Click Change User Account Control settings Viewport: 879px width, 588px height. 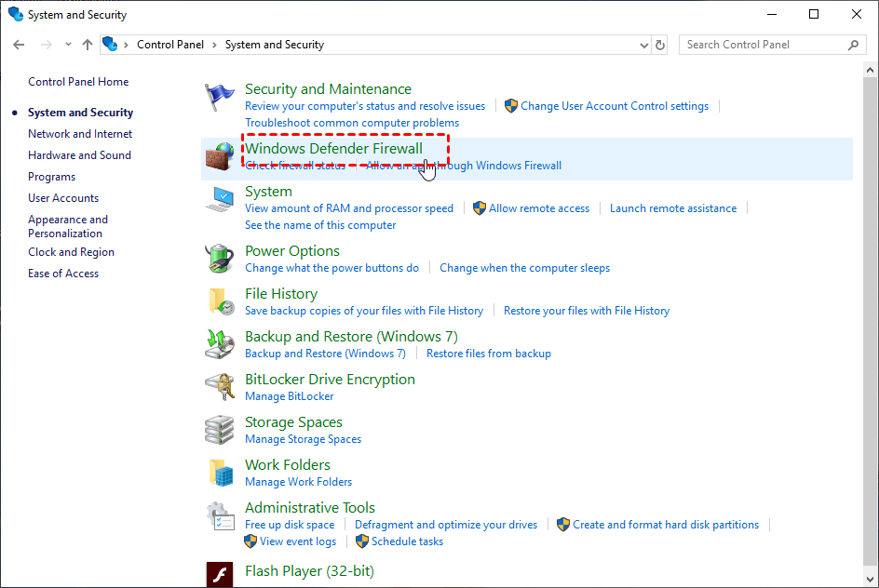pyautogui.click(x=615, y=106)
